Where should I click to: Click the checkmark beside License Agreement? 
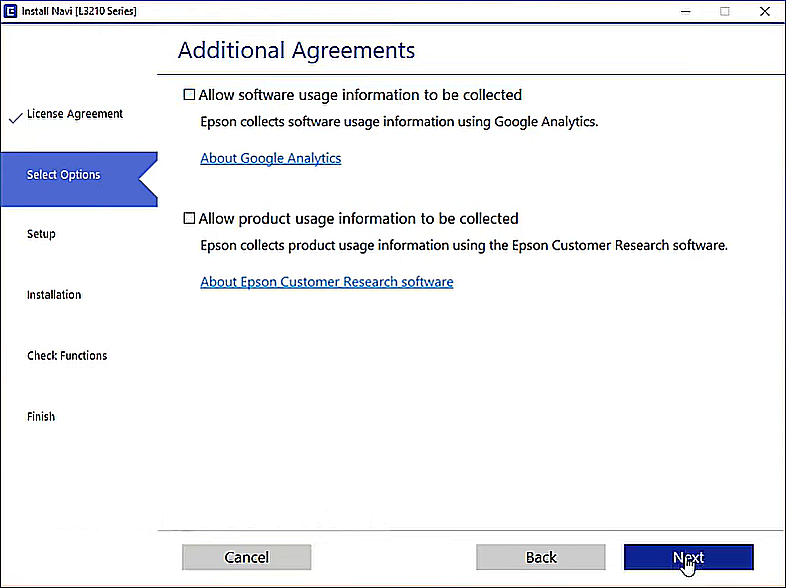14,117
